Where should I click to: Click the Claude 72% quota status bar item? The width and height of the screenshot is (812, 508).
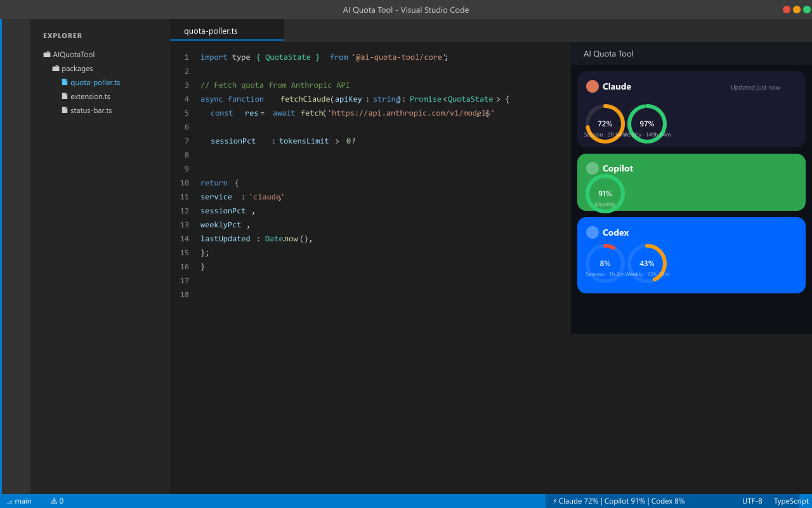click(x=619, y=501)
